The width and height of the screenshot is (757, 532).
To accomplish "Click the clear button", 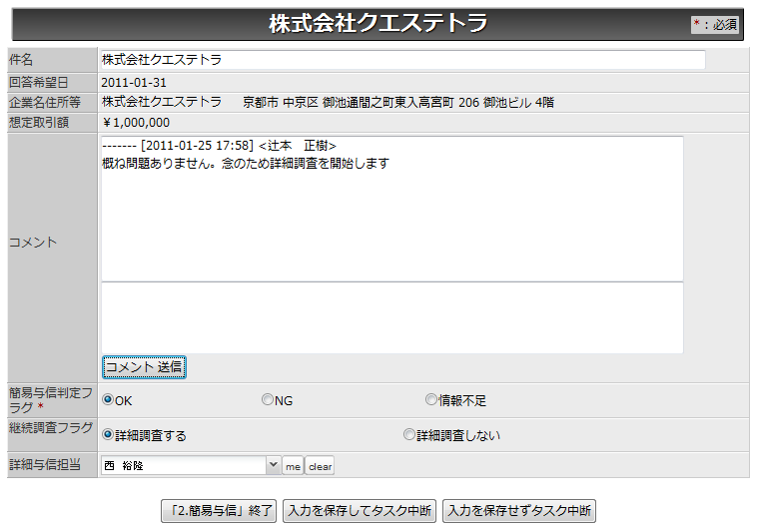I will coord(320,466).
